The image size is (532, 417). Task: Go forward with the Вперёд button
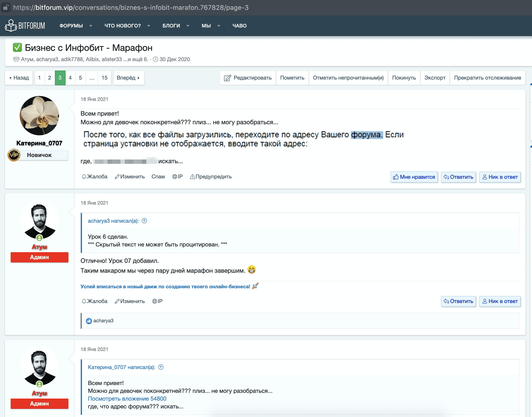(x=129, y=78)
